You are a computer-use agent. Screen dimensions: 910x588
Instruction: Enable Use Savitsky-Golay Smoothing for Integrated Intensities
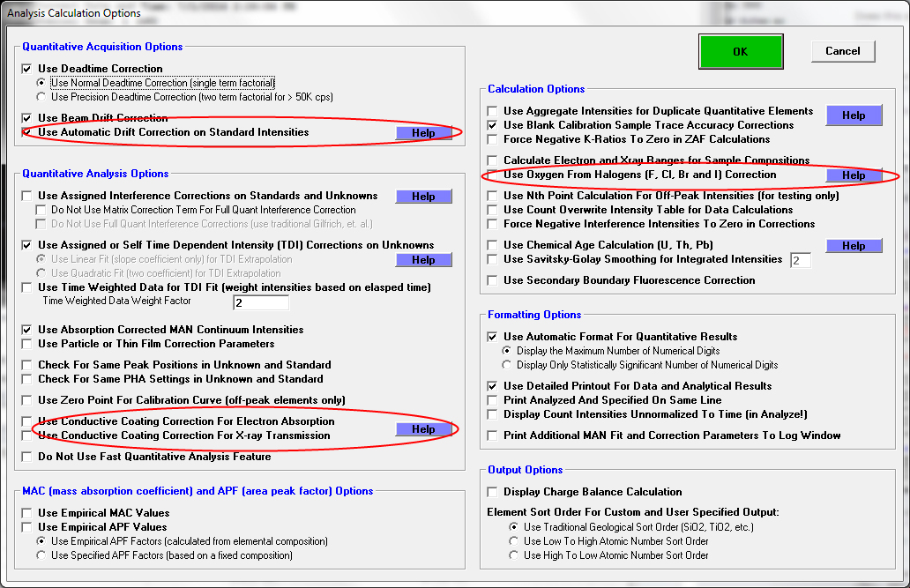493,259
